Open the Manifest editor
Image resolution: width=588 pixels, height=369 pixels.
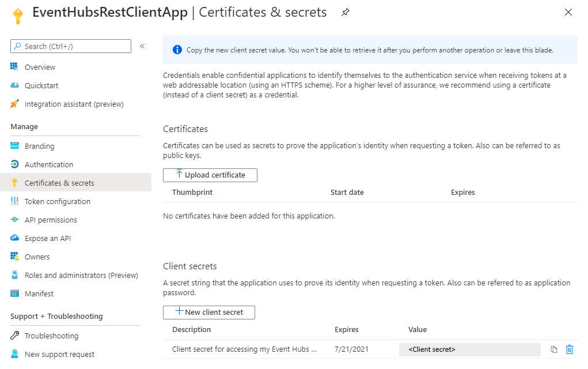39,294
